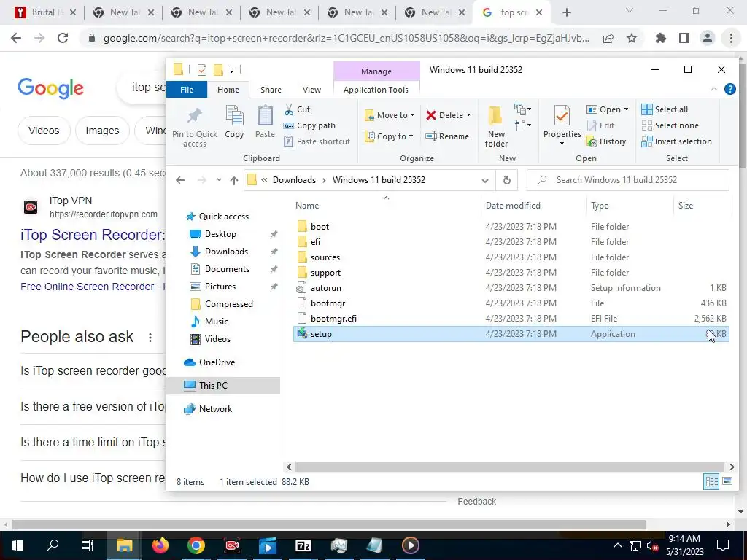
Task: Click the Explorer search box
Action: 628,180
